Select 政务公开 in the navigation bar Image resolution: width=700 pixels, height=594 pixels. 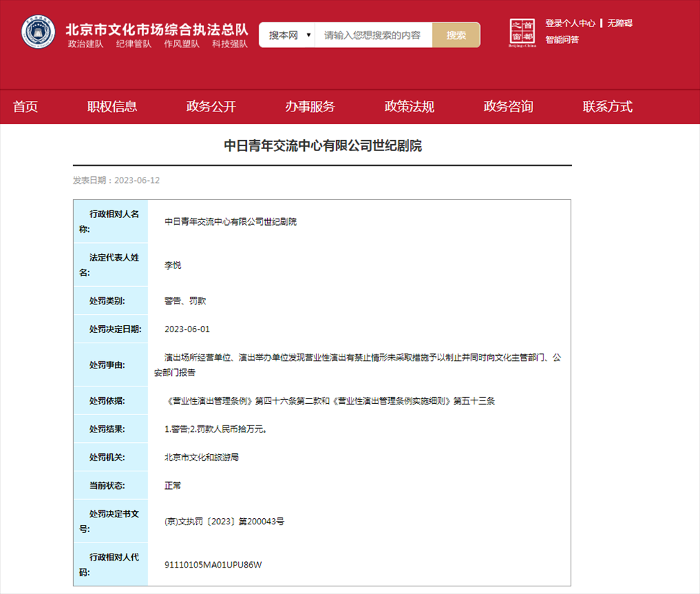211,107
